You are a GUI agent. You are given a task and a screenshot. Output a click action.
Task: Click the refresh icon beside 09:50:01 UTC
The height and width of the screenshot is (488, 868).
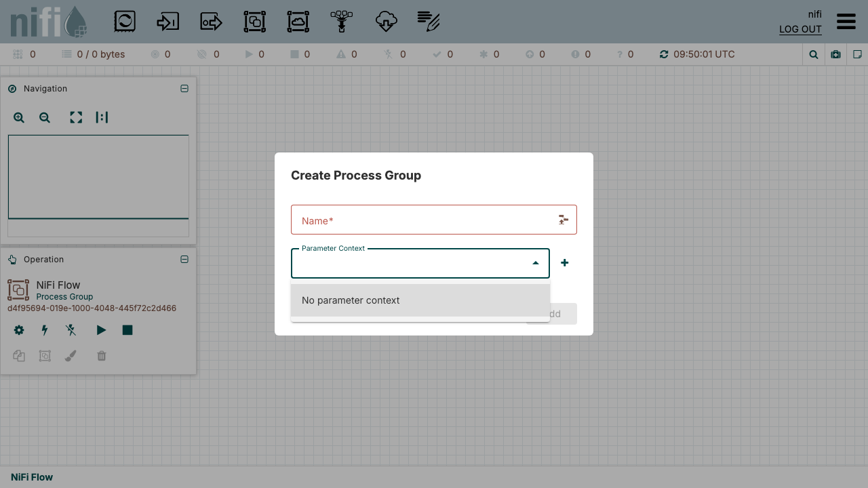664,54
